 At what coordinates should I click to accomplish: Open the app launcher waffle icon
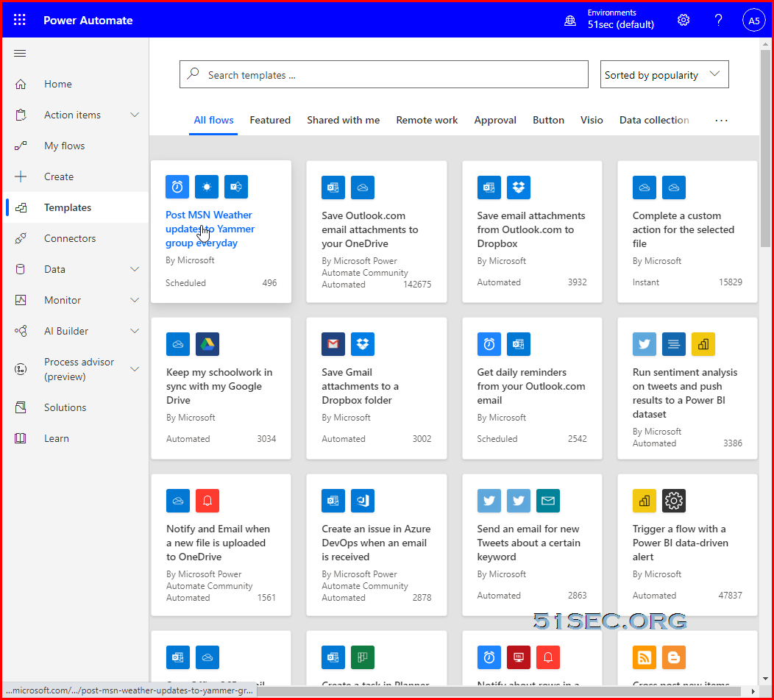[20, 20]
